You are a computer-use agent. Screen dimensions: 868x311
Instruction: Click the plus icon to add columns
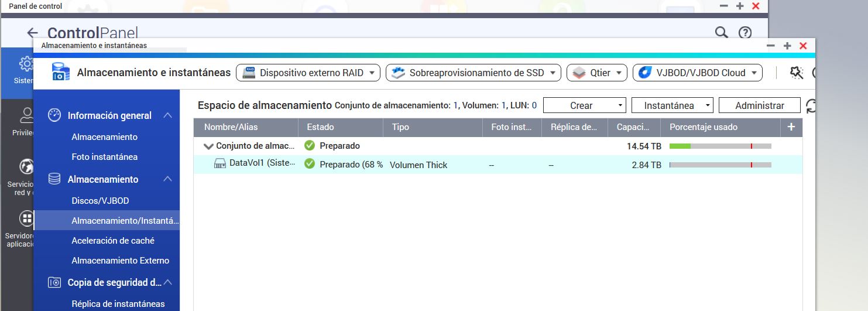pyautogui.click(x=791, y=127)
